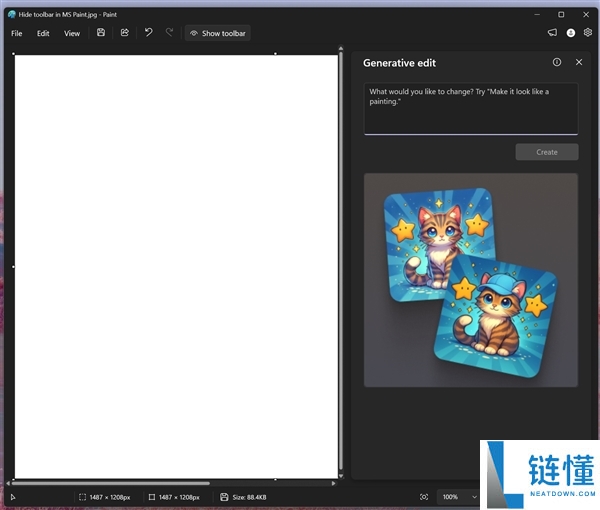Open the 100% zoom dropdown
Viewport: 600px width, 510px height.
(x=458, y=497)
